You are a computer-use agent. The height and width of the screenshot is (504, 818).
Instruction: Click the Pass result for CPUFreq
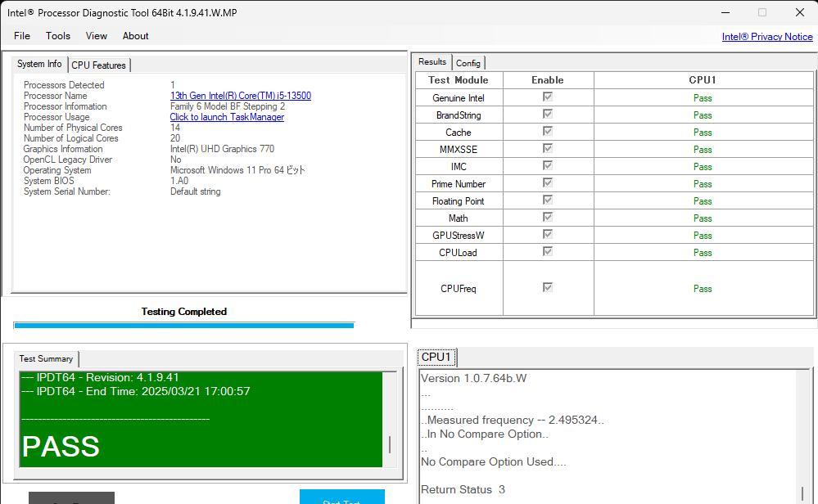click(x=703, y=289)
